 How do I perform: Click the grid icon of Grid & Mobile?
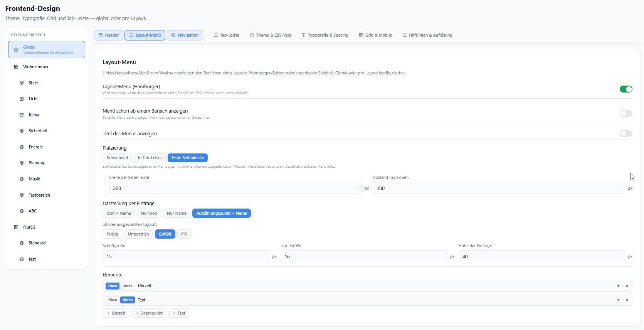coord(361,35)
